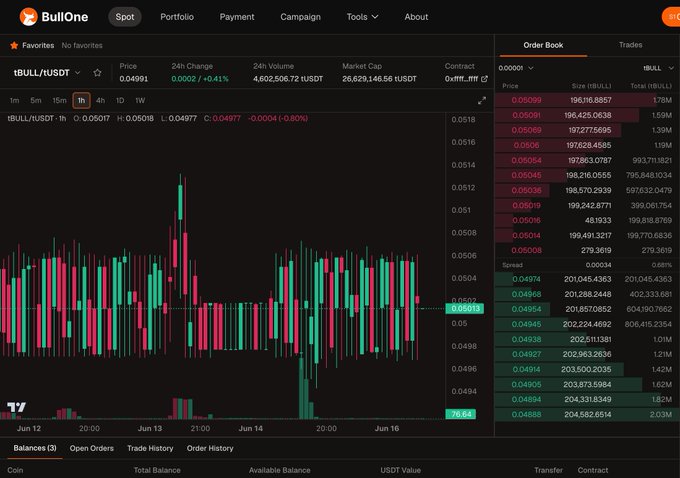Viewport: 680px width, 478px height.
Task: Click the size 196,116.8857 in order book
Action: (x=591, y=100)
